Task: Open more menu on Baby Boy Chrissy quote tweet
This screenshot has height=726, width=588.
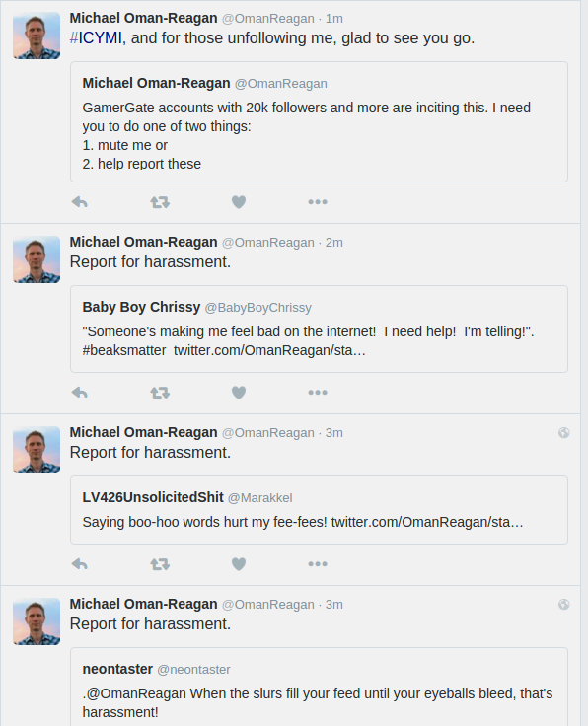Action: (x=318, y=393)
